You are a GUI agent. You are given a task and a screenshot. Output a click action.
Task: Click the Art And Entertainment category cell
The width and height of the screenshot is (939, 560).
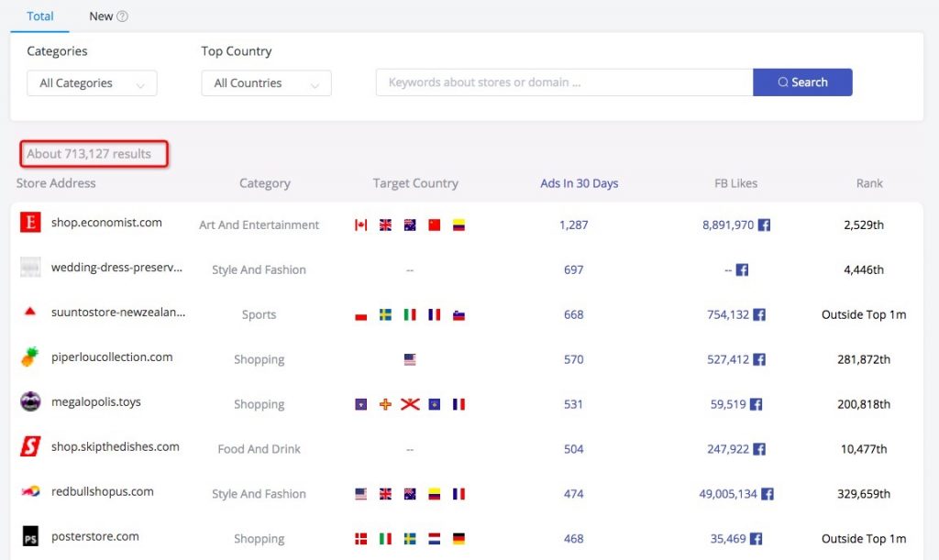(260, 225)
